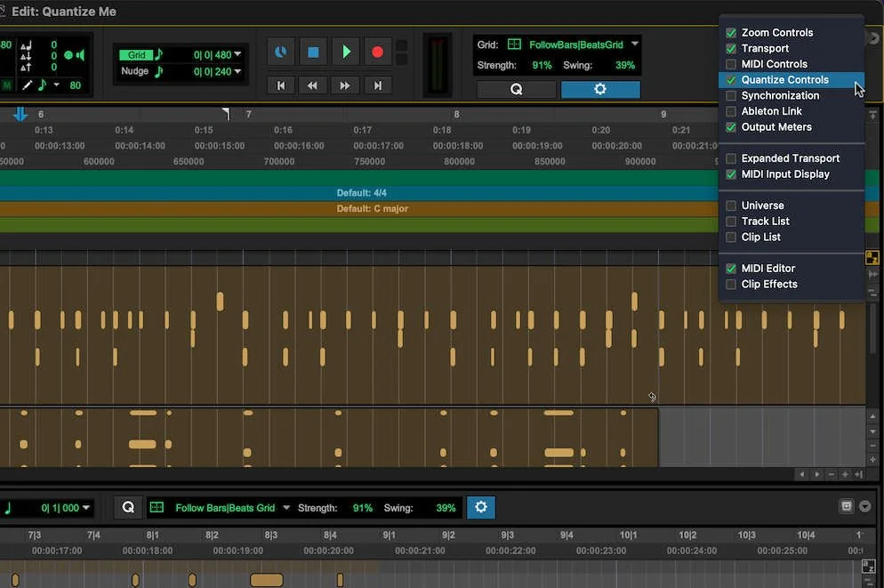
Task: Click the Record button in the transport
Action: click(x=377, y=52)
